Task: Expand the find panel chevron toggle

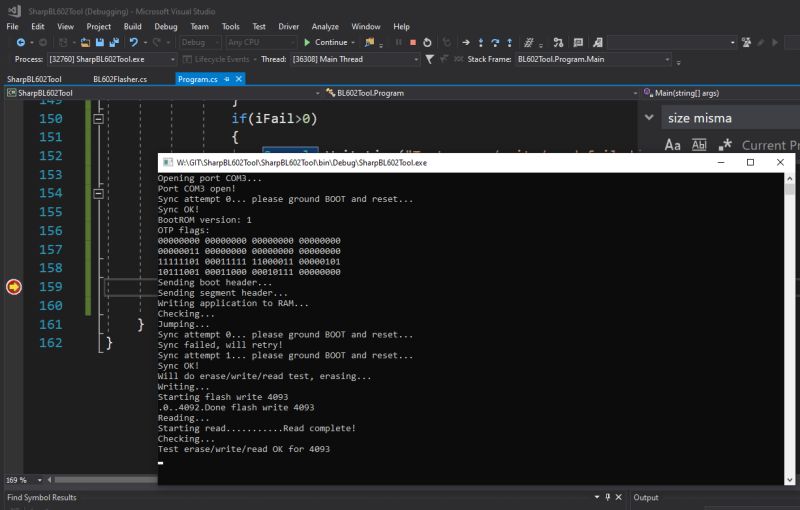Action: tap(649, 117)
